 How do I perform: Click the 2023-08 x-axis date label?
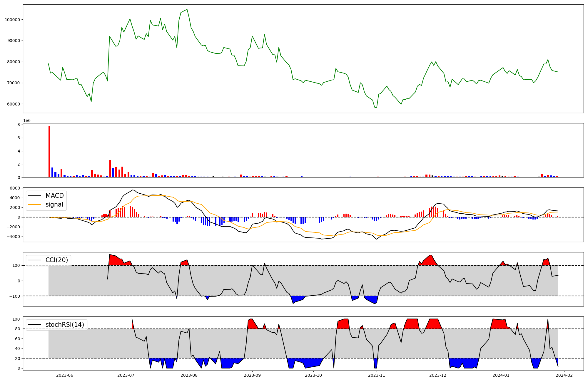189,375
